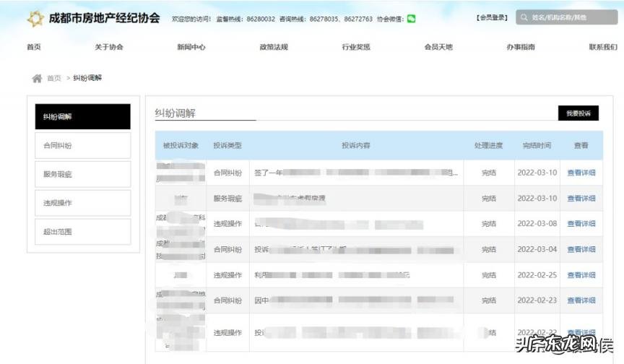View details for the 2022-02-23 complaint
This screenshot has height=364, width=624.
point(581,300)
